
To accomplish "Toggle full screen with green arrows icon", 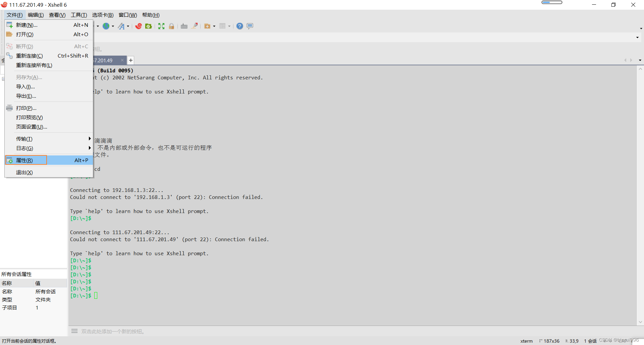I will [x=161, y=26].
